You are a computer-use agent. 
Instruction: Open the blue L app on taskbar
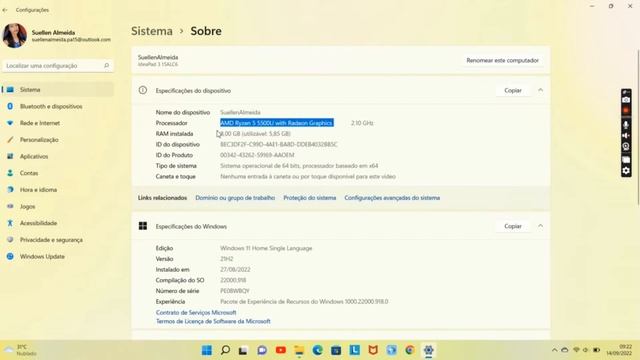[354, 350]
